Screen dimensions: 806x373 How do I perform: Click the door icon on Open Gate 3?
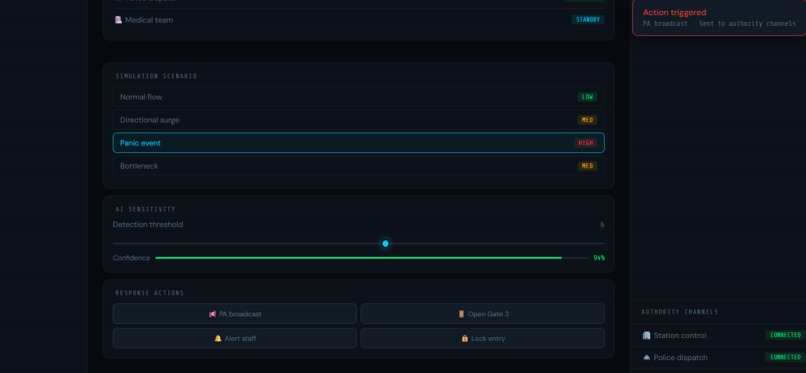(x=461, y=314)
